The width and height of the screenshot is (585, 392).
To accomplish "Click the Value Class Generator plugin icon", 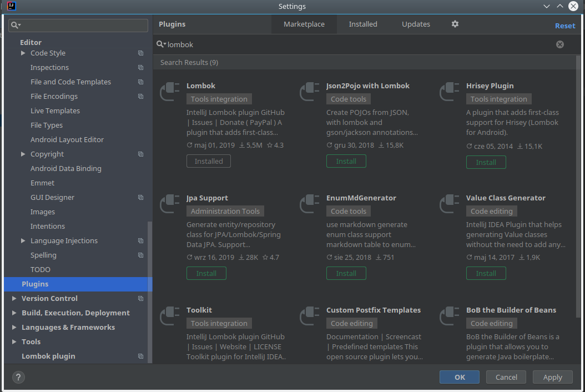I will tap(450, 204).
